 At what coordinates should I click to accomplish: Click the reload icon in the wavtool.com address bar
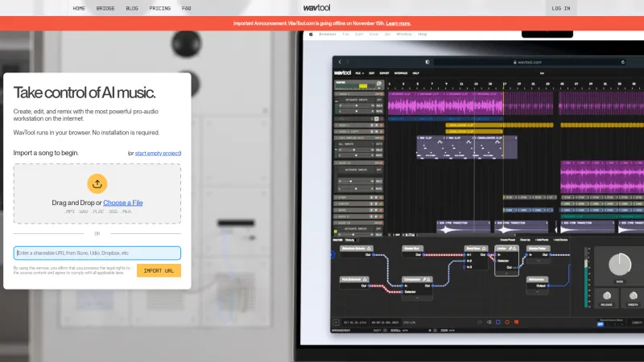pos(622,62)
